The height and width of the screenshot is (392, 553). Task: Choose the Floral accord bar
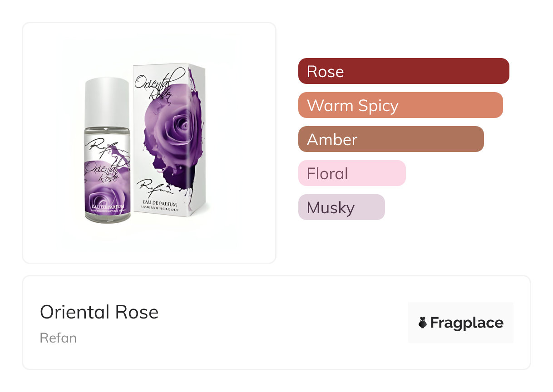point(351,173)
